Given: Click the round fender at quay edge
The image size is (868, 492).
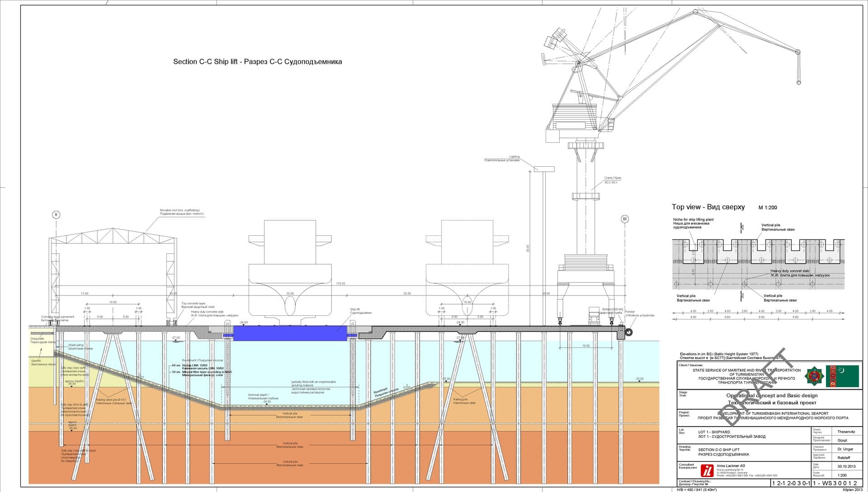Looking at the screenshot, I should 629,333.
